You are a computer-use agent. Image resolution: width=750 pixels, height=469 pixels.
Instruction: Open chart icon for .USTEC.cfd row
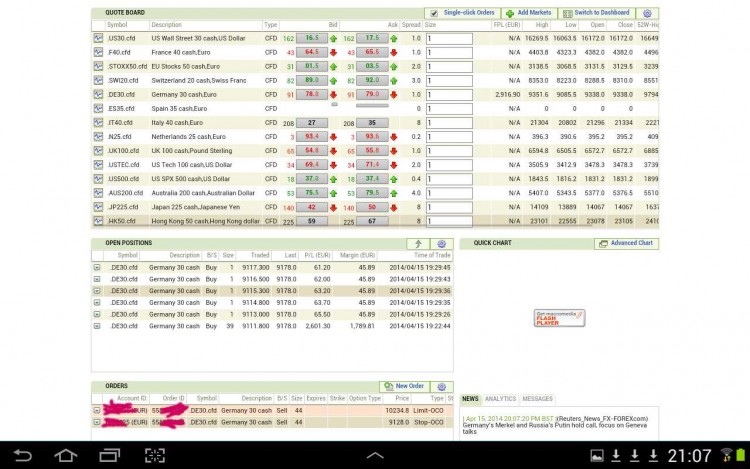98,164
